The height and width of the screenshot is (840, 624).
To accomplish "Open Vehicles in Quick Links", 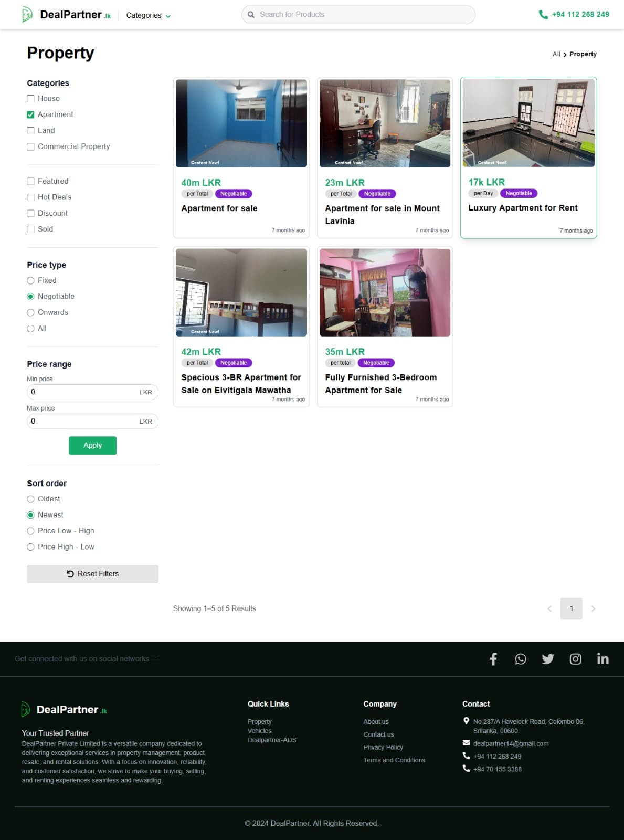I will point(259,731).
